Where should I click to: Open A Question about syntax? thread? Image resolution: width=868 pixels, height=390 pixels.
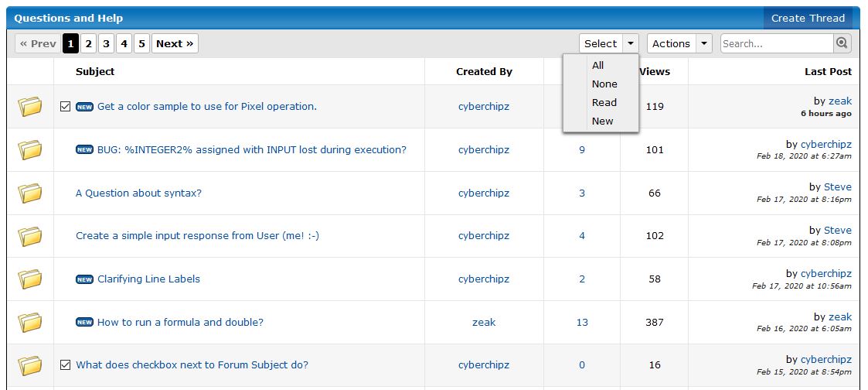tap(138, 193)
